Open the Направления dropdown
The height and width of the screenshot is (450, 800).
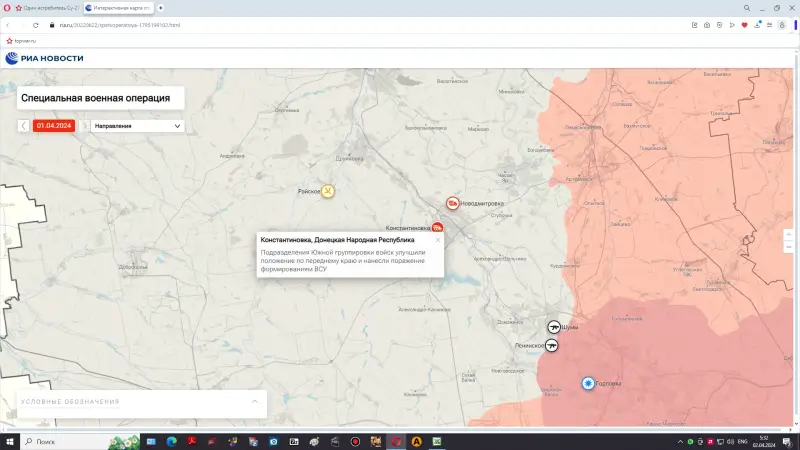click(x=138, y=126)
